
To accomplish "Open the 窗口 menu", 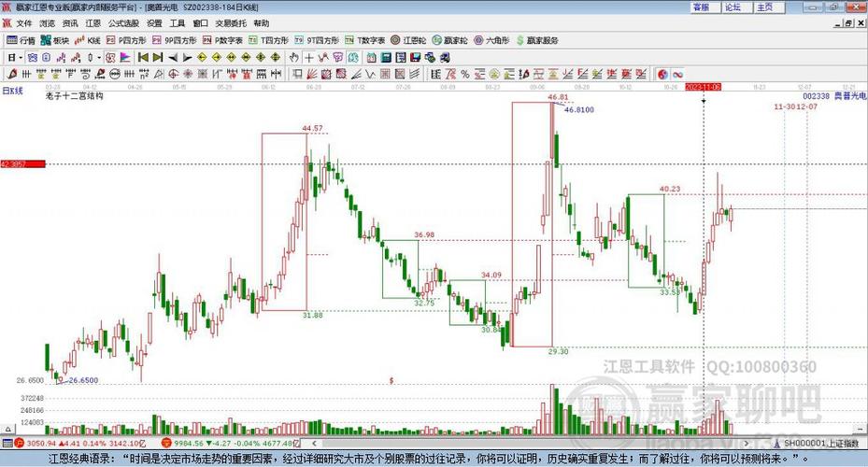I will point(200,23).
